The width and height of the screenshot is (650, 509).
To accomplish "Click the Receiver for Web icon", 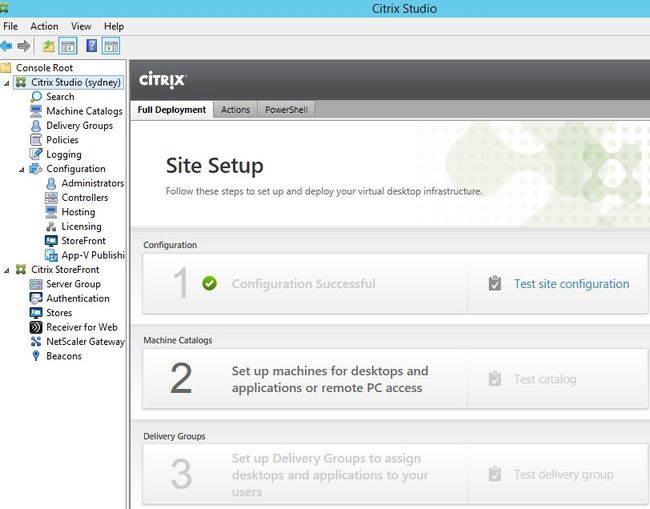I will pyautogui.click(x=36, y=327).
